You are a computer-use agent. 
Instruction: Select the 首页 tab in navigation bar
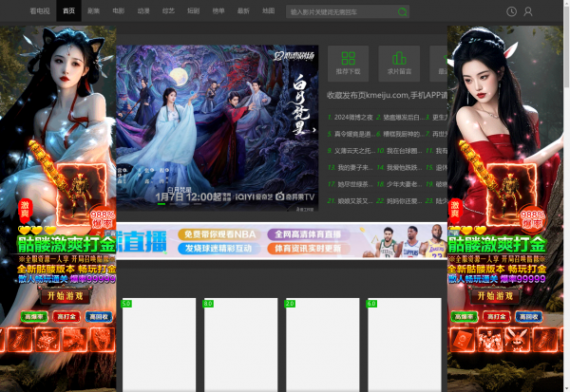pyautogui.click(x=68, y=11)
